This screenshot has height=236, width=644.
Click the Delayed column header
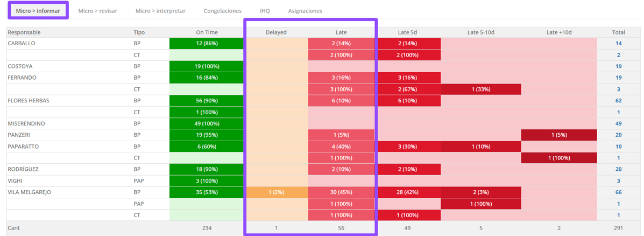(x=276, y=32)
